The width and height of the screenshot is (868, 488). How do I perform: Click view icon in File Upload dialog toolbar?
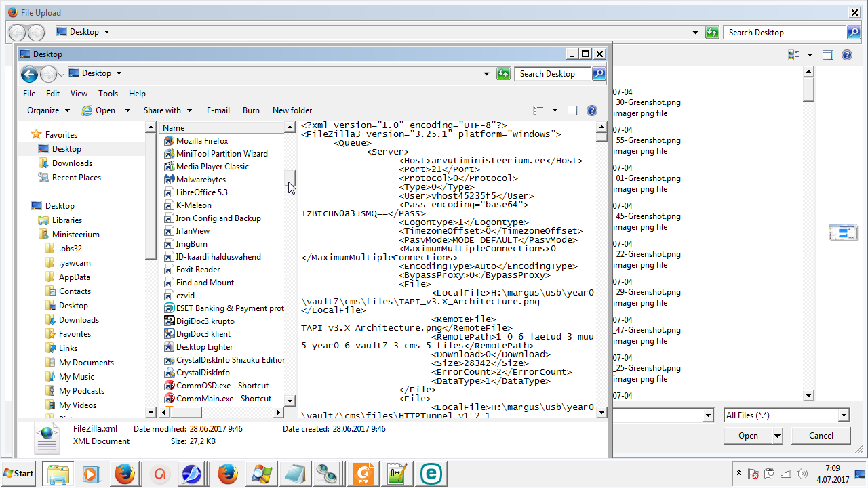pyautogui.click(x=793, y=55)
